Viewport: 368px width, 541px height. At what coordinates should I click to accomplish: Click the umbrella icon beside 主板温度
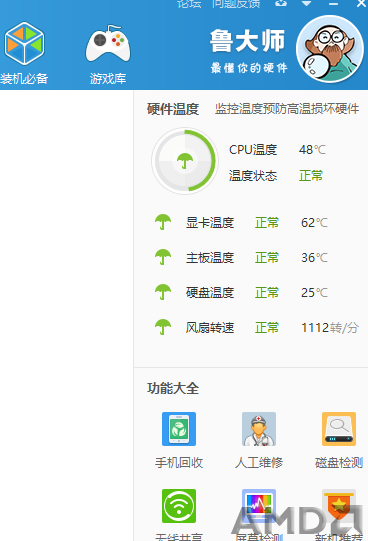[163, 257]
